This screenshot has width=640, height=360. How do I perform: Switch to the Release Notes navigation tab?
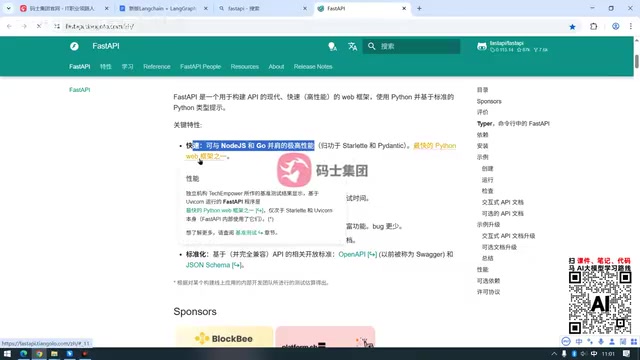click(313, 67)
